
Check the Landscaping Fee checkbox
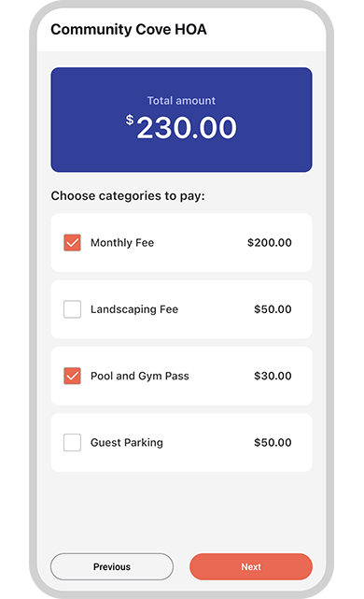(72, 309)
